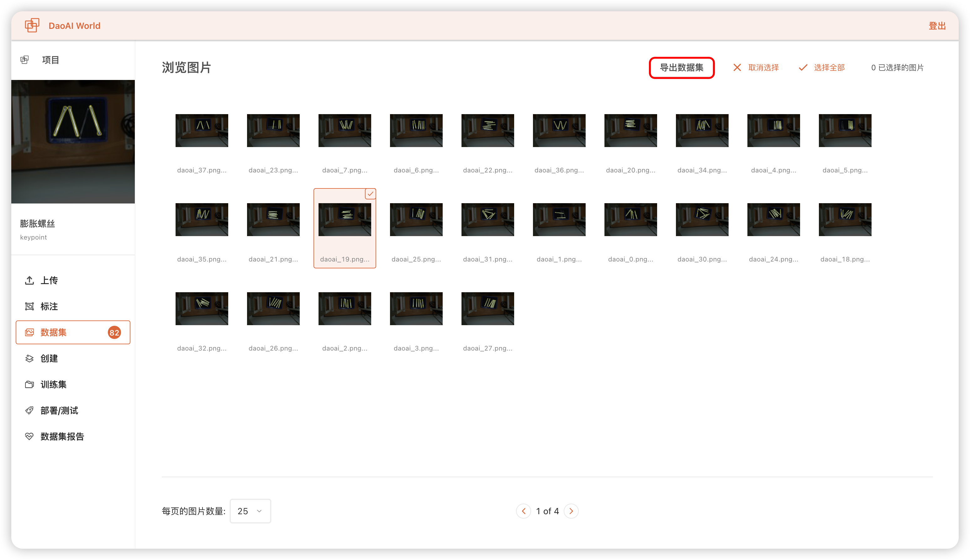
Task: Select the daoai_22.png thumbnail
Action: pyautogui.click(x=488, y=130)
